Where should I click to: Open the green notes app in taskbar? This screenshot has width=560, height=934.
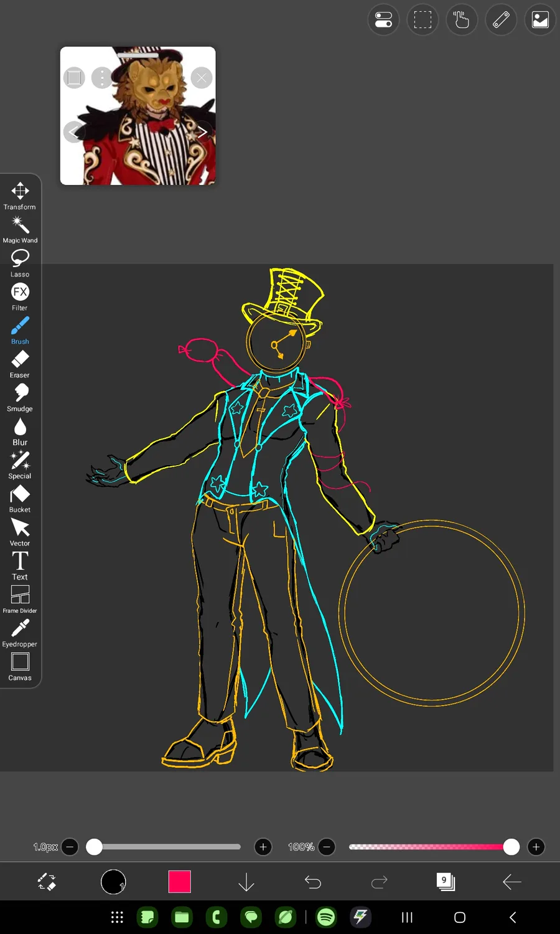pyautogui.click(x=147, y=917)
